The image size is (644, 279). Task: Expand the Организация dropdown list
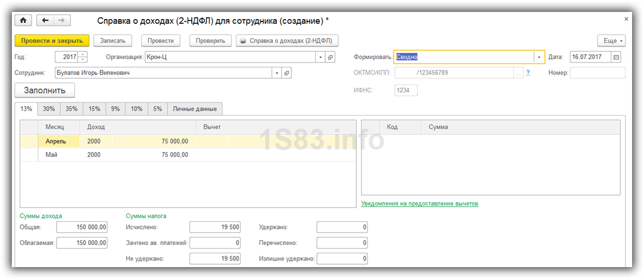coord(321,57)
